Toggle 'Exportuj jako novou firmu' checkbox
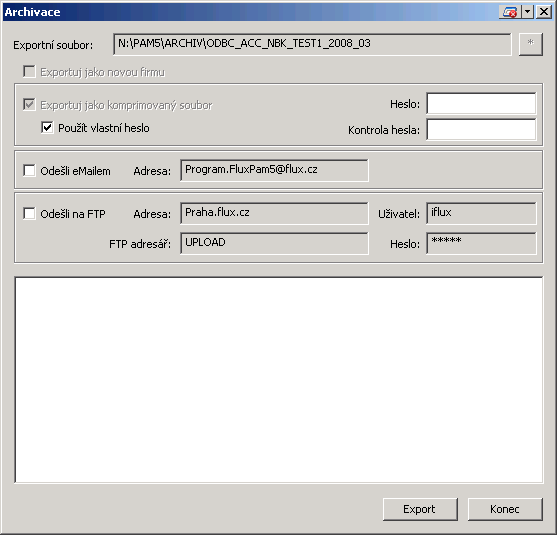Screen dimensions: 557x535 pos(29,71)
